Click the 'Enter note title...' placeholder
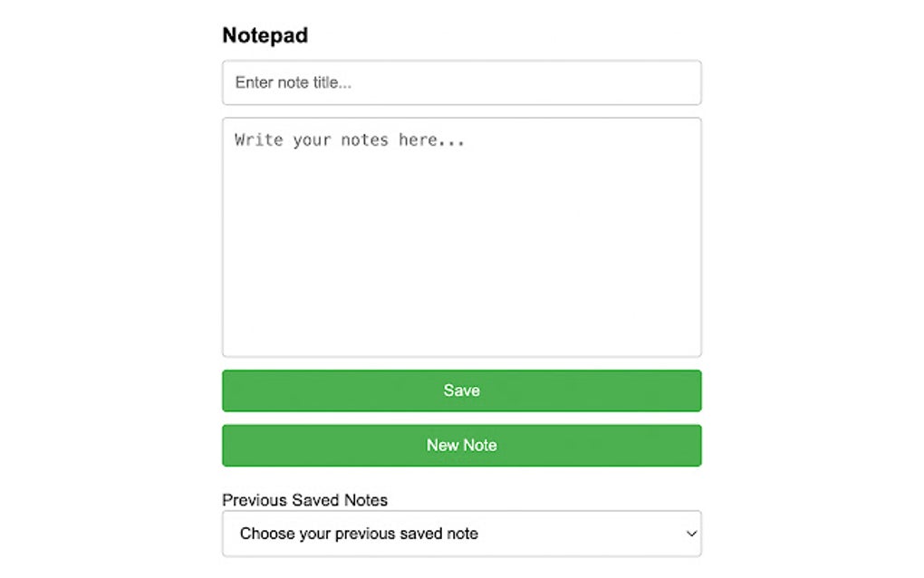This screenshot has width=924, height=578. tap(292, 82)
